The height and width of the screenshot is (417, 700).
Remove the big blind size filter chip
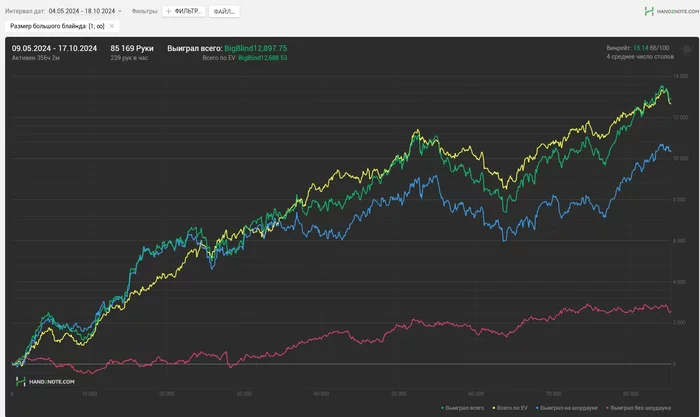pyautogui.click(x=111, y=26)
